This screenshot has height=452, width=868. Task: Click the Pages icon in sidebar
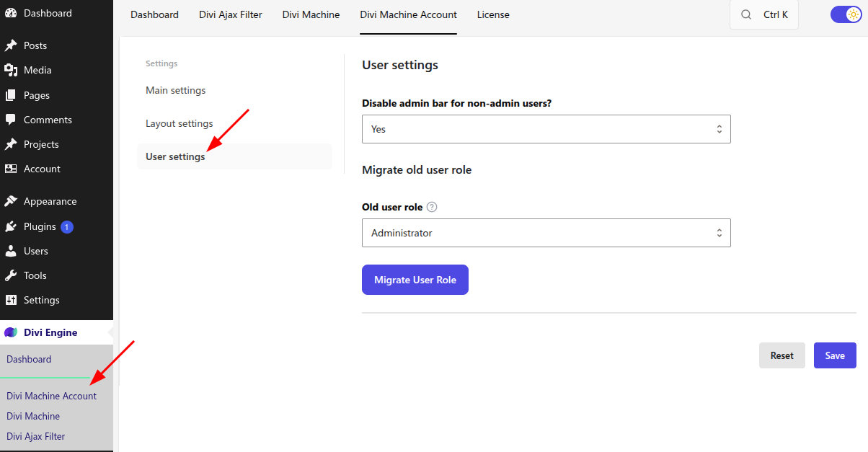[x=11, y=95]
